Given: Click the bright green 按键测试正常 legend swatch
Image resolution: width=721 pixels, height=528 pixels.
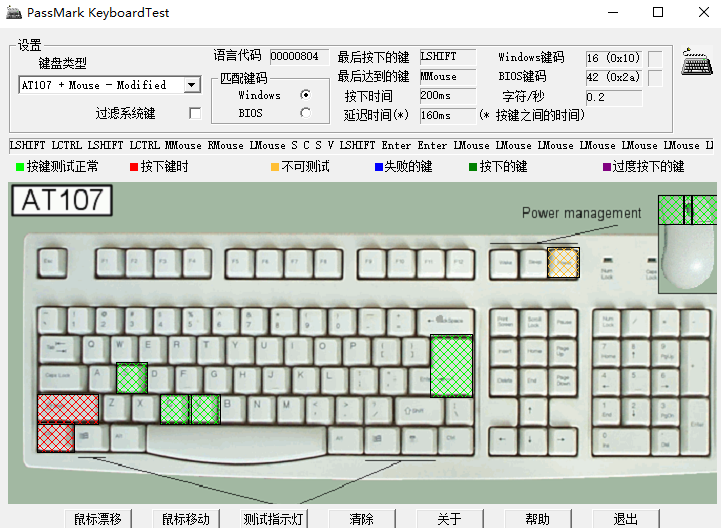Looking at the screenshot, I should click(20, 167).
